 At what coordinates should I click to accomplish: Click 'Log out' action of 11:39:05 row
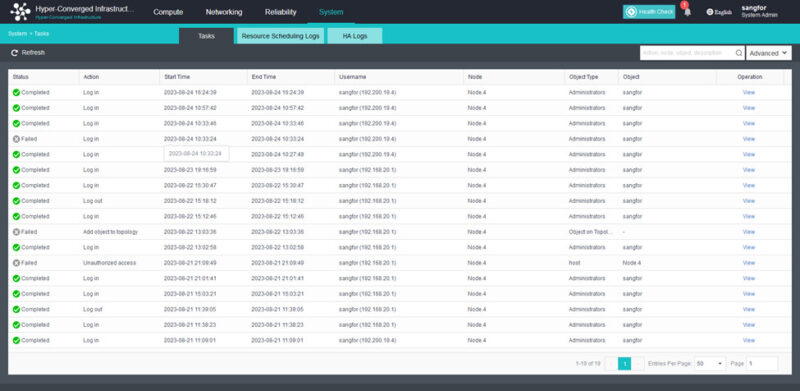(93, 309)
